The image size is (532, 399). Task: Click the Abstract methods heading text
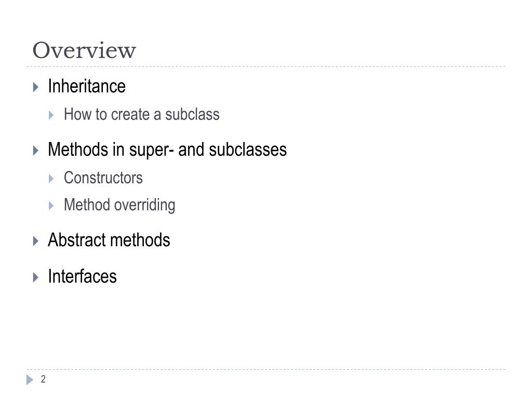coord(109,240)
